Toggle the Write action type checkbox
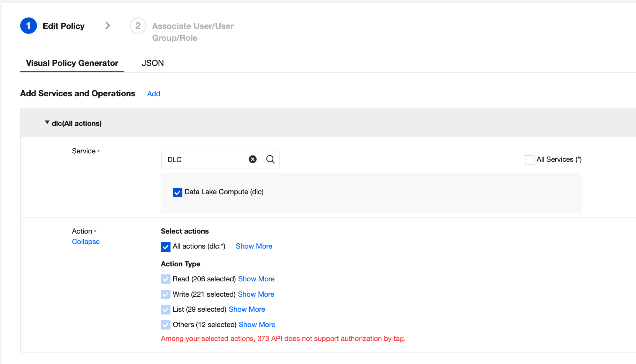The image size is (636, 364). 166,295
